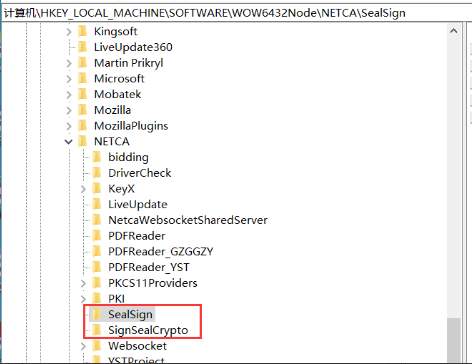Select the MozillaPlugins key name

(x=131, y=126)
